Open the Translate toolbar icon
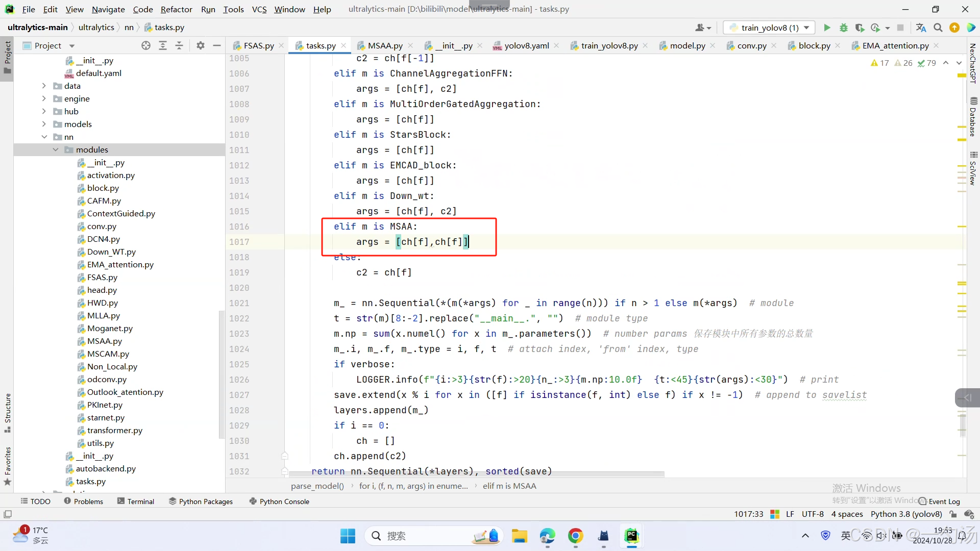 pyautogui.click(x=921, y=28)
